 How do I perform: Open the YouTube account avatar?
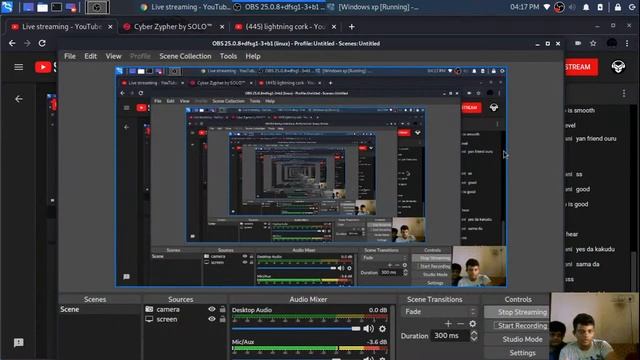click(618, 67)
